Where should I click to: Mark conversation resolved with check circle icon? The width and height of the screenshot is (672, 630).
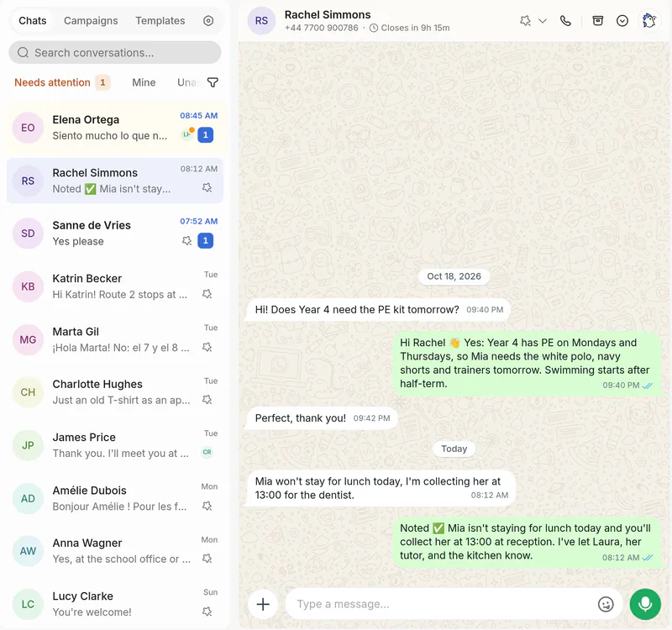coord(622,20)
